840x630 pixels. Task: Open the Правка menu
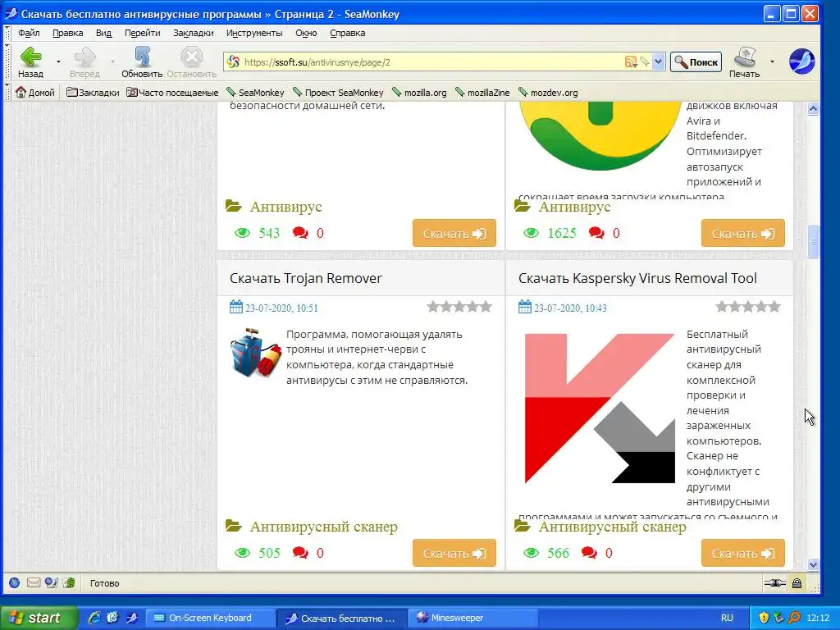point(67,33)
